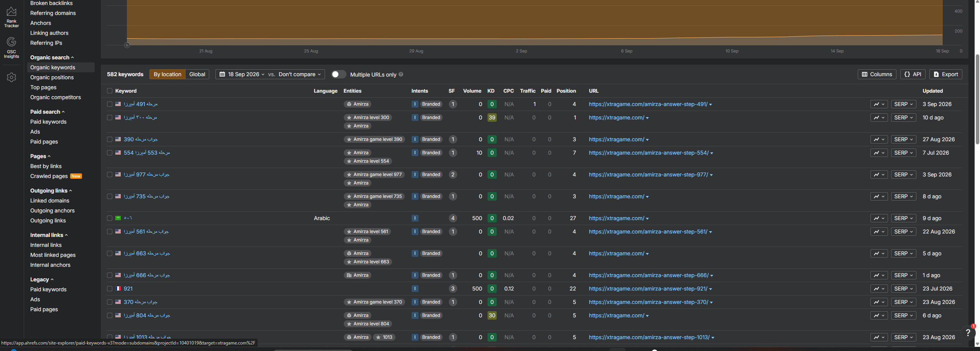Check the row with amirza-answer-step-977 URL
980x351 pixels.
110,175
